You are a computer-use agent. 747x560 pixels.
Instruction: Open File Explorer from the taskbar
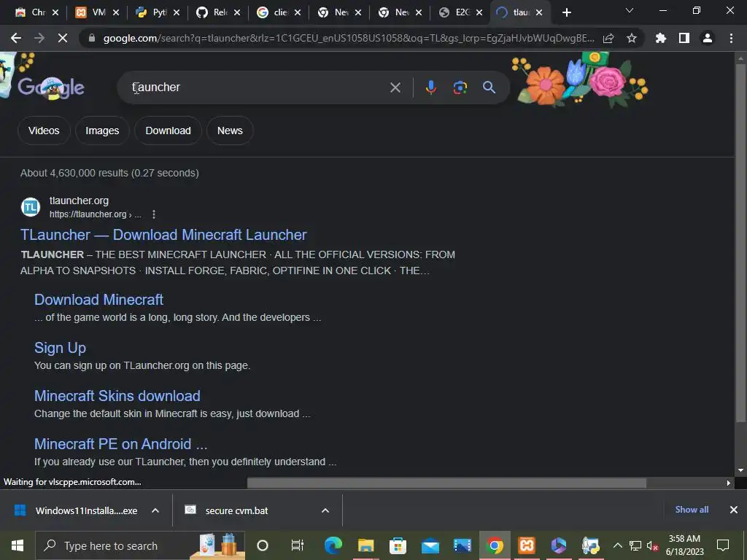[366, 545]
